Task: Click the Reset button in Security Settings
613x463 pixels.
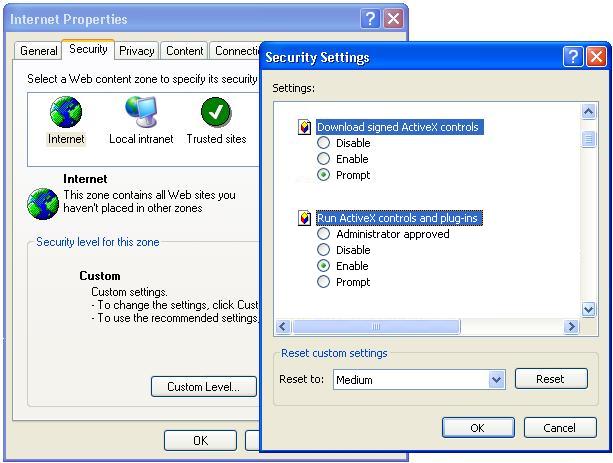Action: click(x=551, y=379)
